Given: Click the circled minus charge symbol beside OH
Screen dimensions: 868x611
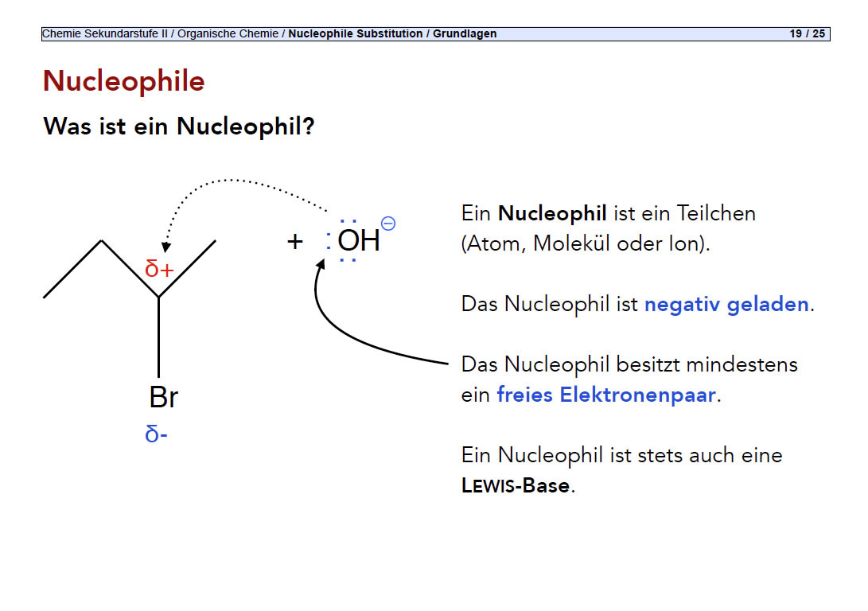Looking at the screenshot, I should point(388,224).
